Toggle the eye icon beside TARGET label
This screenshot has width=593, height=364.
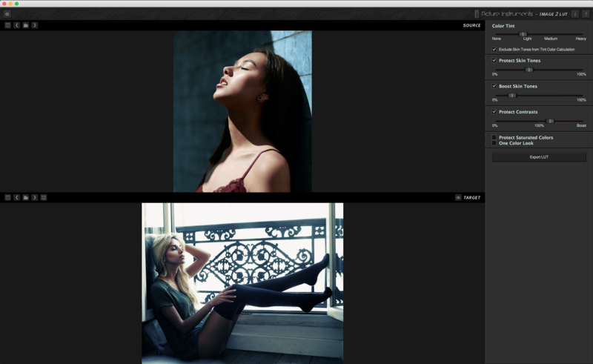458,197
